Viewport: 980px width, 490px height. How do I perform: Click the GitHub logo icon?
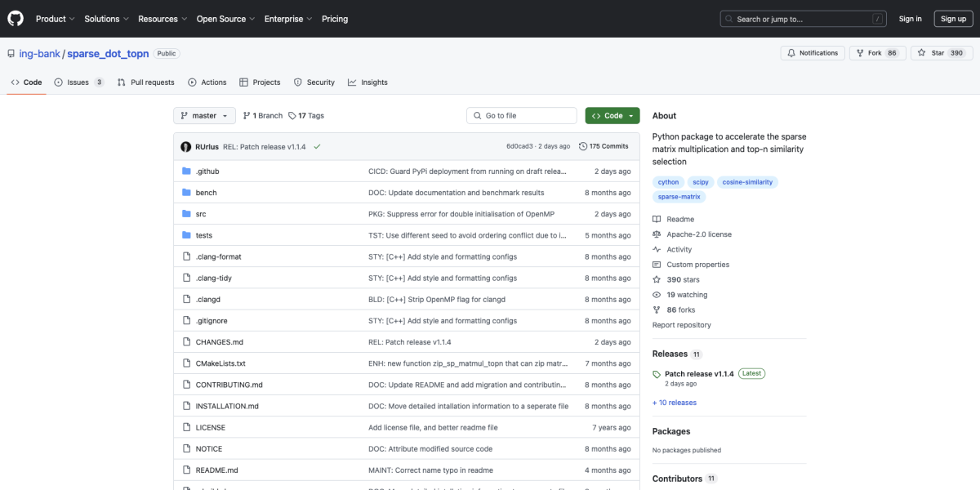[x=16, y=19]
